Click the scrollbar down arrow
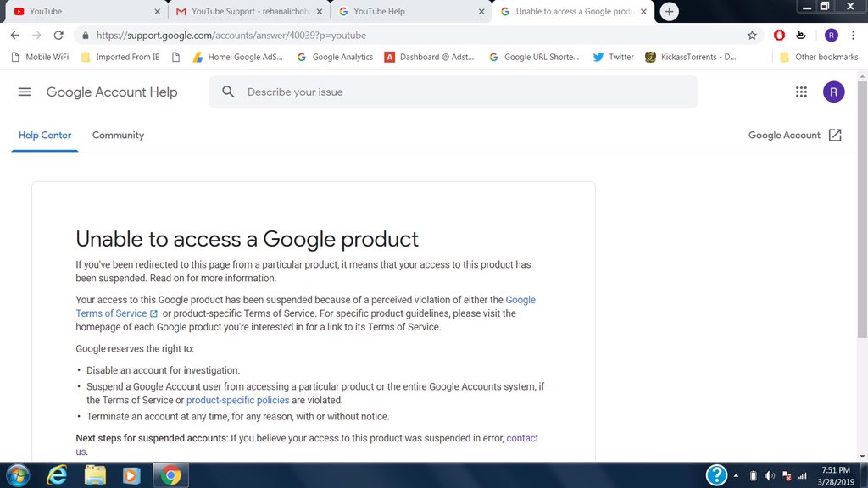868x488 pixels. tap(862, 457)
